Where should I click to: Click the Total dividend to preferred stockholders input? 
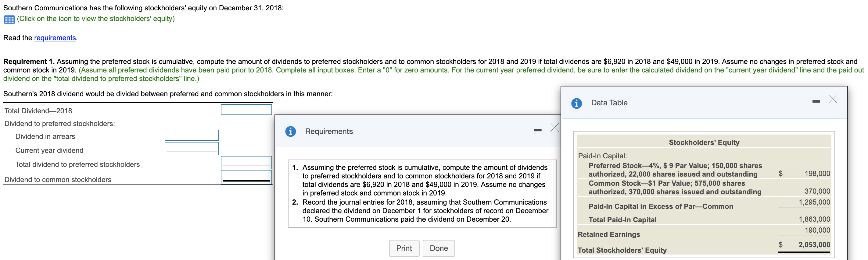tap(246, 163)
